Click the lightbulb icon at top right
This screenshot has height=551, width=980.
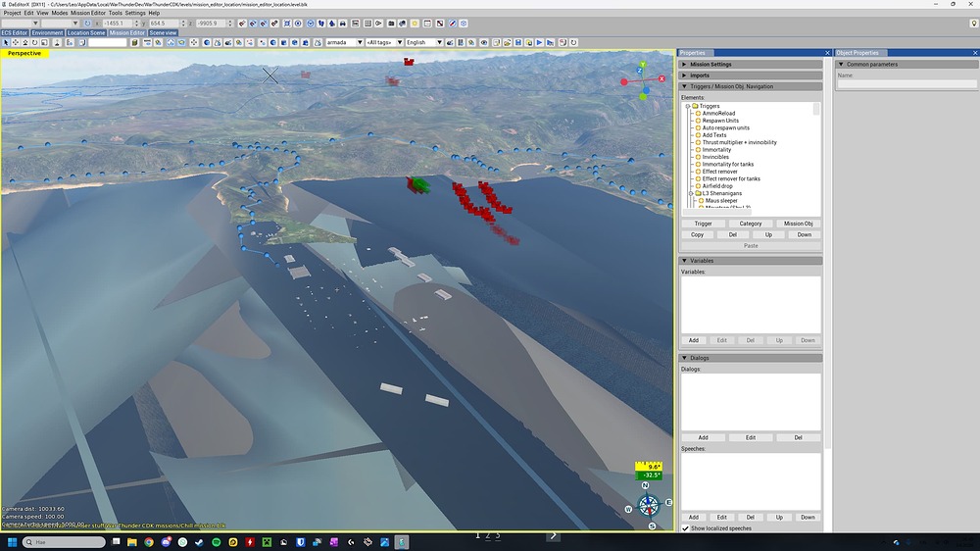973,24
